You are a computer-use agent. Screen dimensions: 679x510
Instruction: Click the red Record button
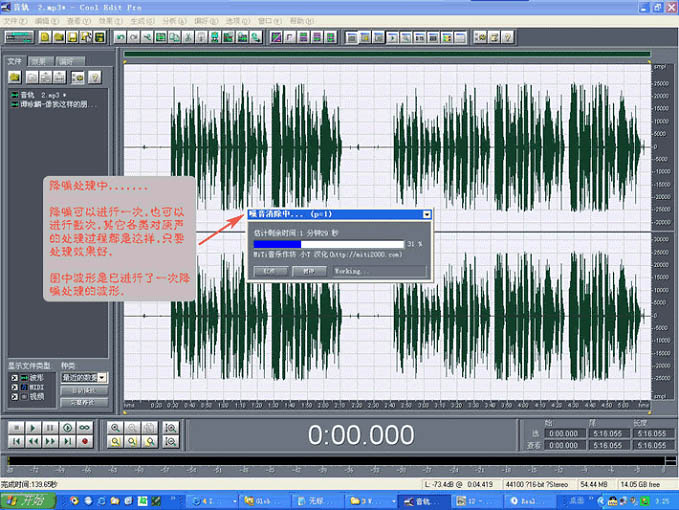[84, 441]
